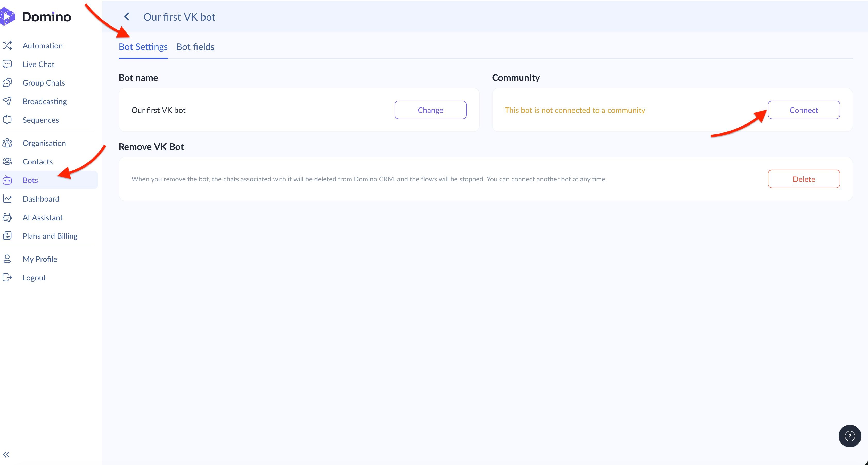Select the Bot Settings tab

[x=143, y=47]
